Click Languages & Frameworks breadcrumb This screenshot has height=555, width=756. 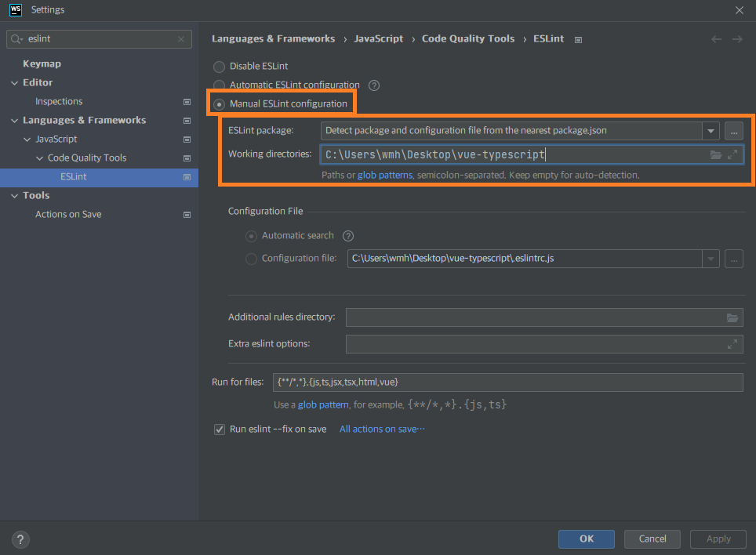[274, 38]
